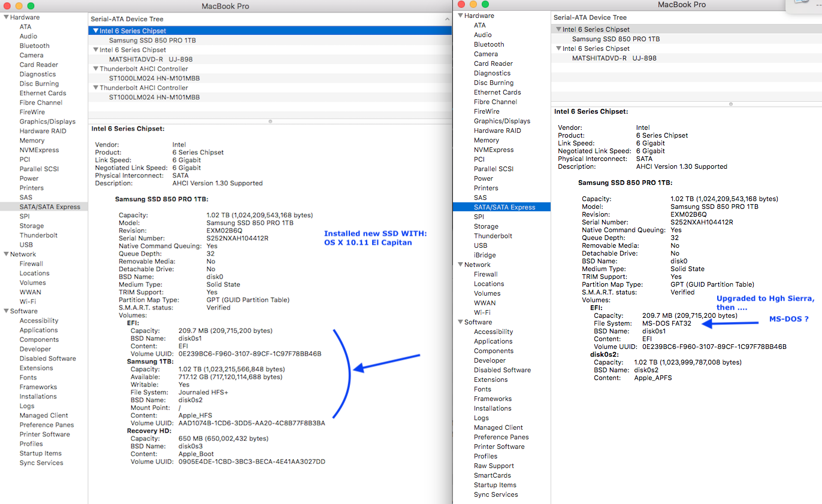Viewport: 822px width, 504px height.
Task: Click the serial number S252NXAH104412R in the left window
Action: tap(237, 238)
